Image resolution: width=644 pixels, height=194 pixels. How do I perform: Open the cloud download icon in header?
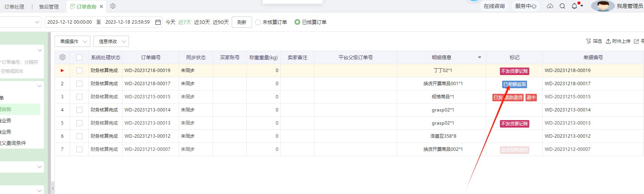pyautogui.click(x=550, y=6)
